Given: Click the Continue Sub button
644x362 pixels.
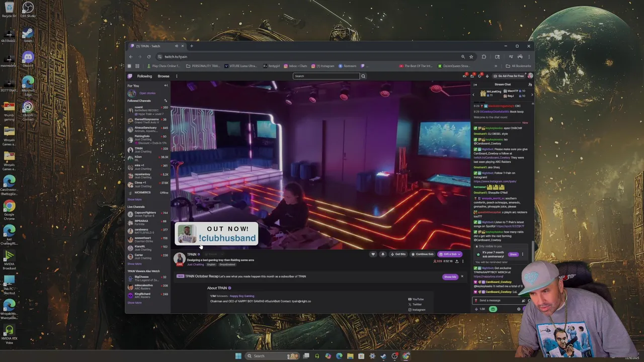Looking at the screenshot, I should click(x=422, y=254).
